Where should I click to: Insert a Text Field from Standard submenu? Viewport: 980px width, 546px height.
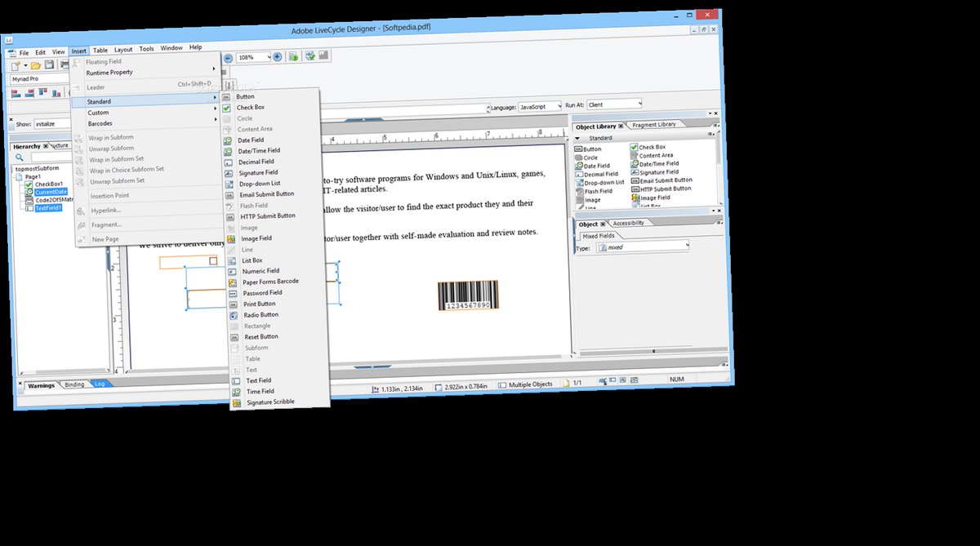[x=259, y=380]
